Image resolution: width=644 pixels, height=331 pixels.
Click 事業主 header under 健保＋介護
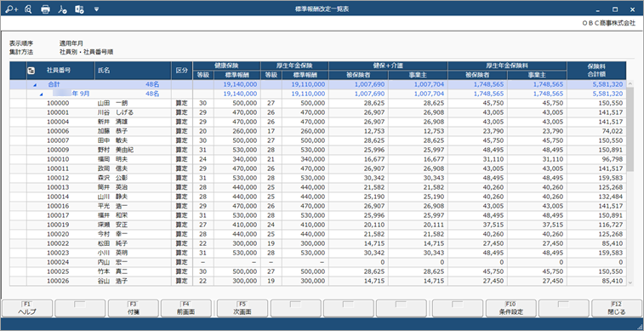pos(418,75)
